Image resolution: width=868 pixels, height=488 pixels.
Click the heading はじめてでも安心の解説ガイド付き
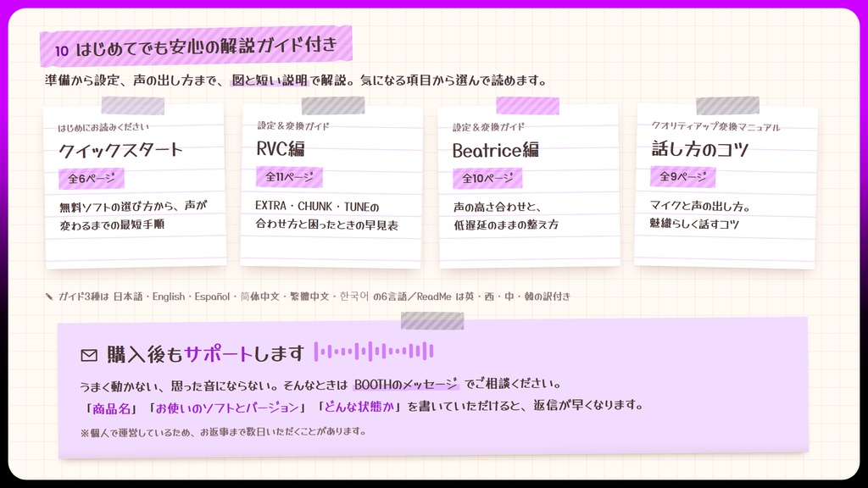[x=206, y=47]
